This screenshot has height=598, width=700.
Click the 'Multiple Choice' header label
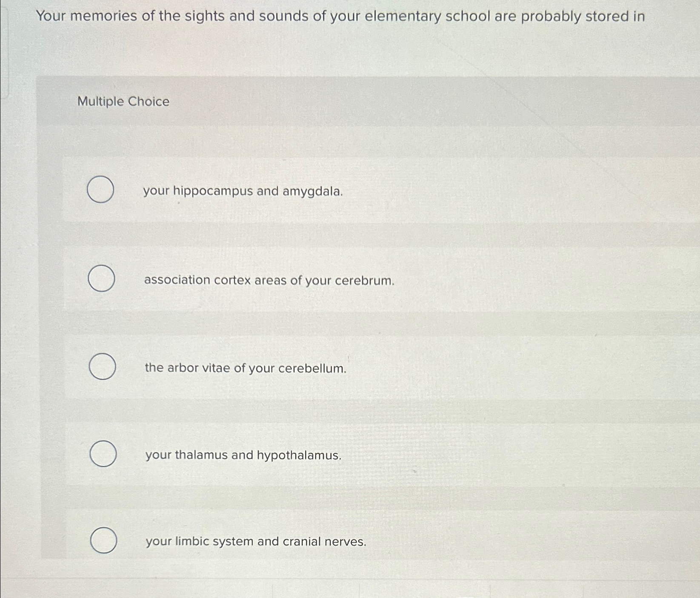tap(123, 102)
